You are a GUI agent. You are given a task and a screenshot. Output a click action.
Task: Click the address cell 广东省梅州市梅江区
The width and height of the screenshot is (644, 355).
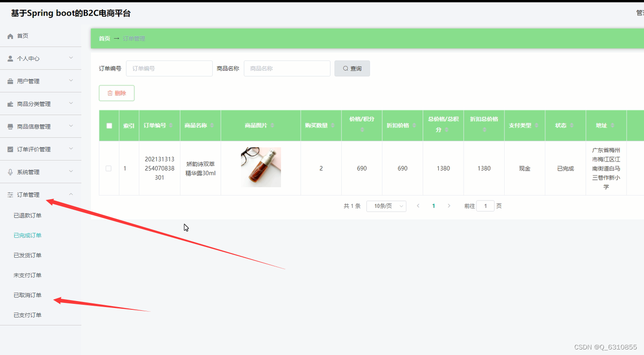tap(606, 168)
